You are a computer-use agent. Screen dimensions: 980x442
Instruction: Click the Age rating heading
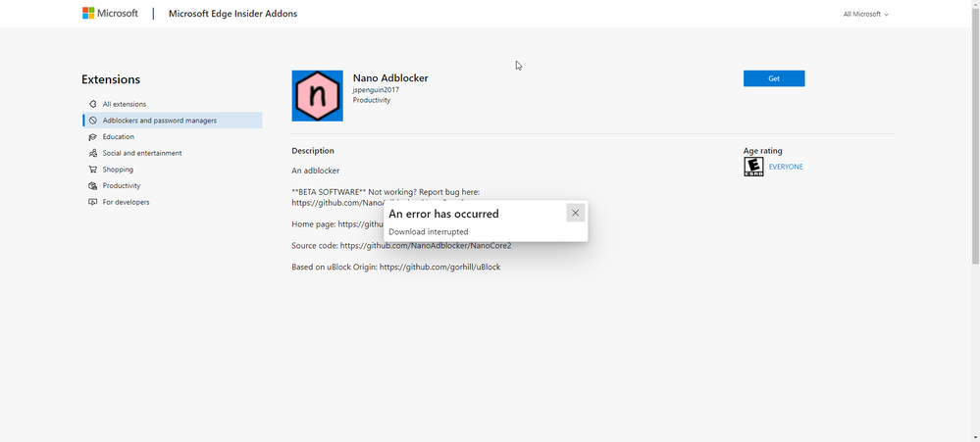[x=762, y=151]
